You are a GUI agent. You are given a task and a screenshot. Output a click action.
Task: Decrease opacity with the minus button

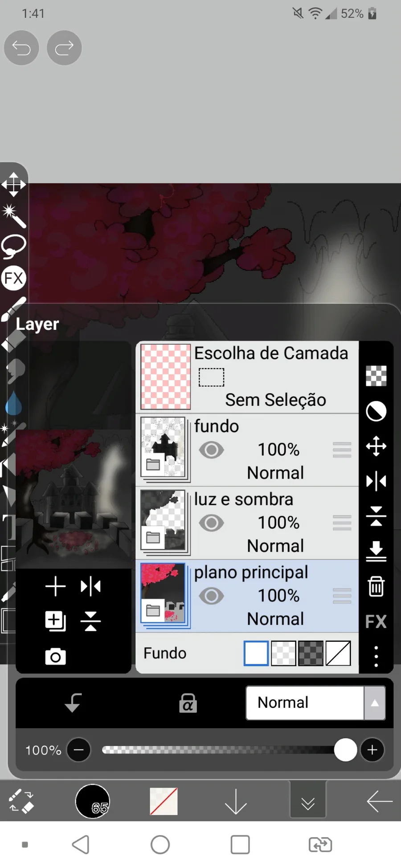point(79,750)
